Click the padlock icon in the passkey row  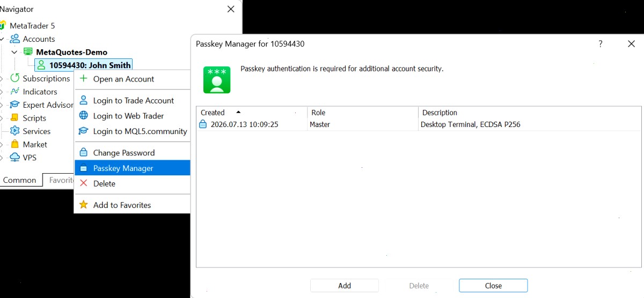tap(203, 124)
